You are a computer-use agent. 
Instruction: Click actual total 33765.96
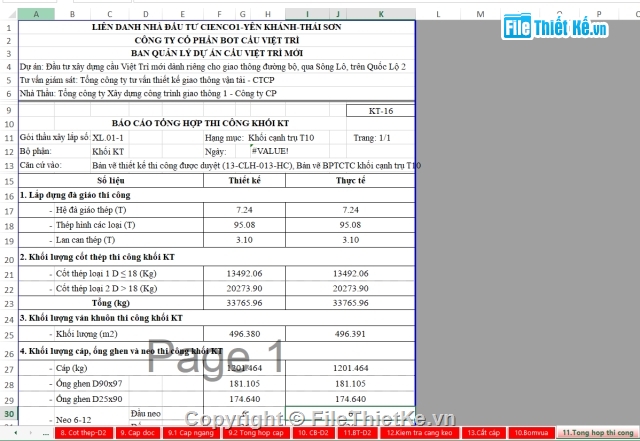pyautogui.click(x=350, y=303)
